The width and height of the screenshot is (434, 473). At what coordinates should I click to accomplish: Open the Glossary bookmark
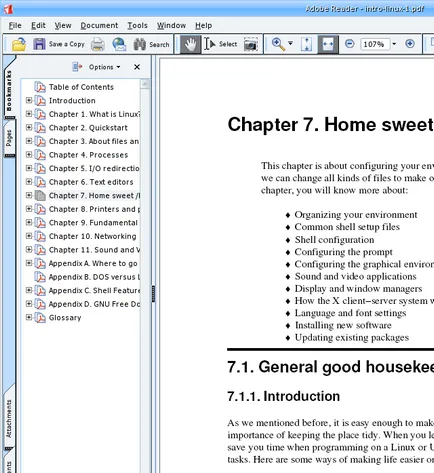[x=65, y=318]
